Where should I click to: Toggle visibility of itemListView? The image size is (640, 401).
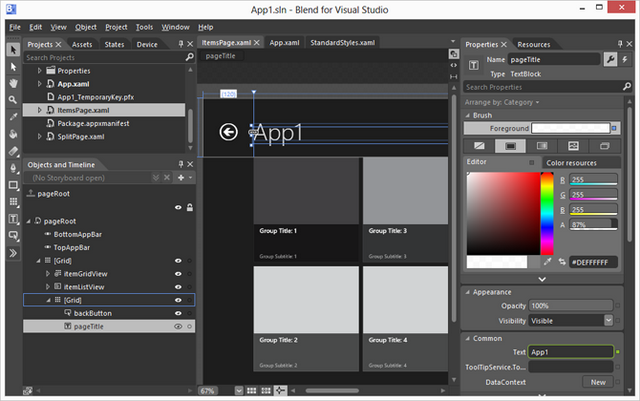point(178,287)
